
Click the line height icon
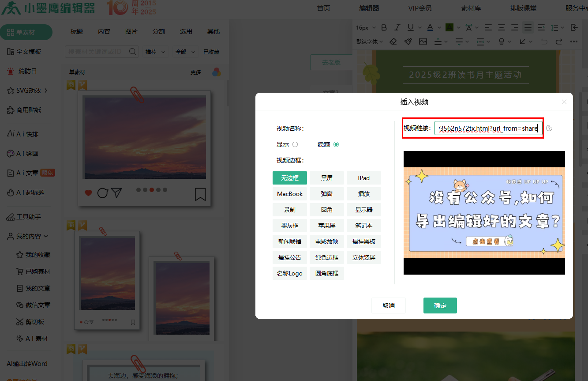click(x=555, y=27)
